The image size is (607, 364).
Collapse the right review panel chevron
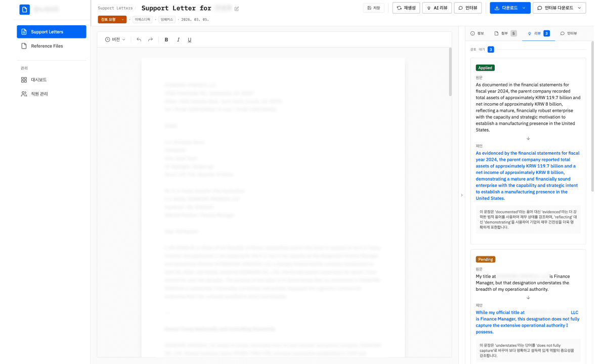click(461, 195)
